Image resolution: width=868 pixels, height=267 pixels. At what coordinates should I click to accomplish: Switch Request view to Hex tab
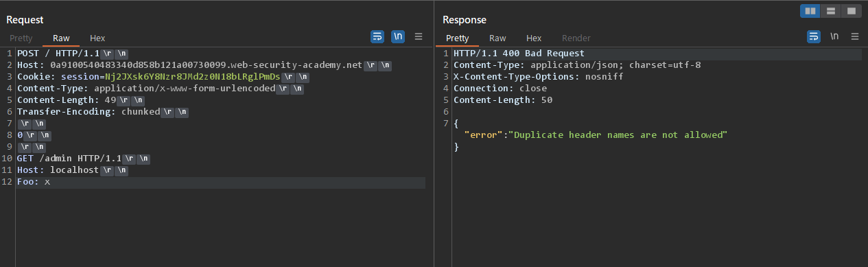[x=97, y=38]
